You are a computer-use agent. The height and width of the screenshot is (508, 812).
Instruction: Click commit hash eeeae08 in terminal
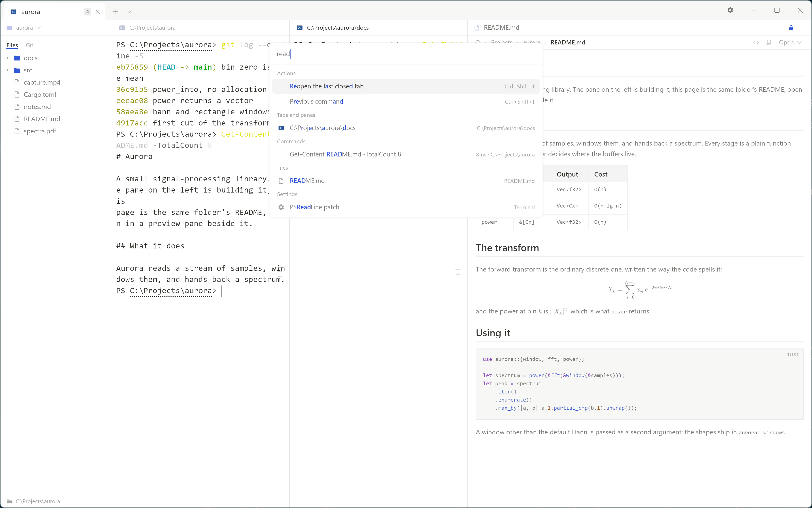click(132, 101)
